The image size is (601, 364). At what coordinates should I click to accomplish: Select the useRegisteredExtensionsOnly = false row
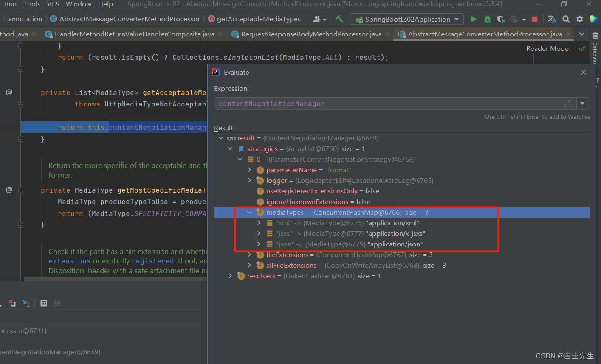point(402,191)
